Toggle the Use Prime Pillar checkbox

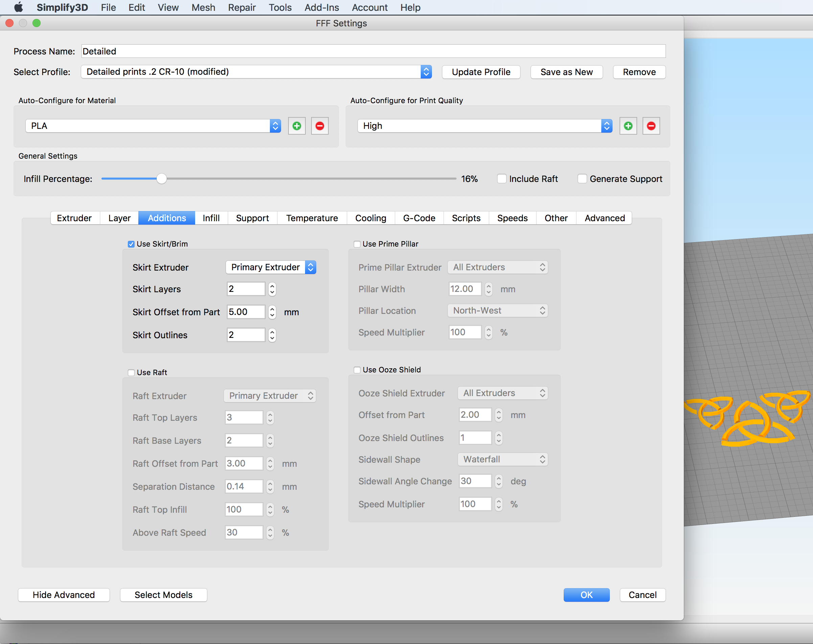click(357, 244)
